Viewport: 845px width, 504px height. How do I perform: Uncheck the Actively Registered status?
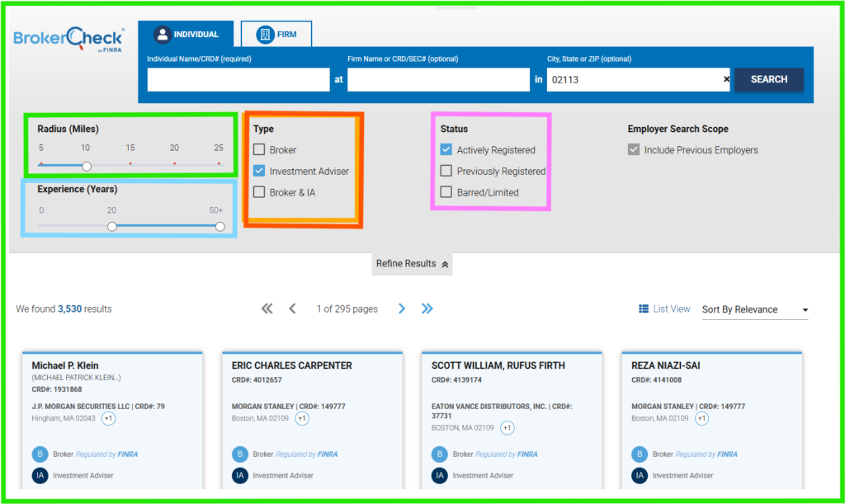tap(446, 149)
